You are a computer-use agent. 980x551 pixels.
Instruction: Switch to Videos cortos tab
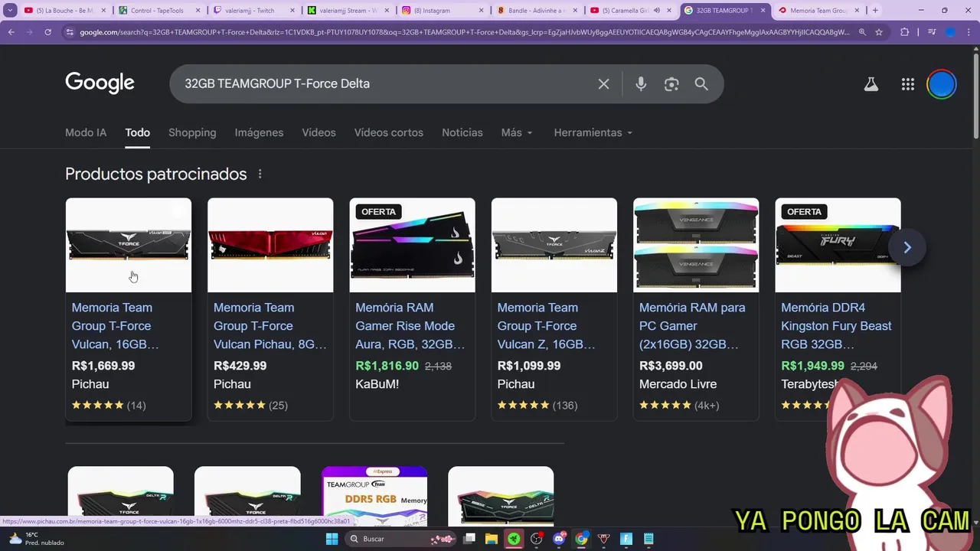click(x=389, y=132)
